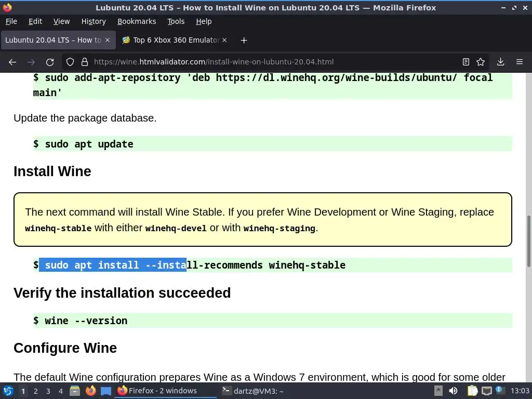Viewport: 532px width, 399px height.
Task: Open the clipboard manager tray icon
Action: (x=472, y=391)
